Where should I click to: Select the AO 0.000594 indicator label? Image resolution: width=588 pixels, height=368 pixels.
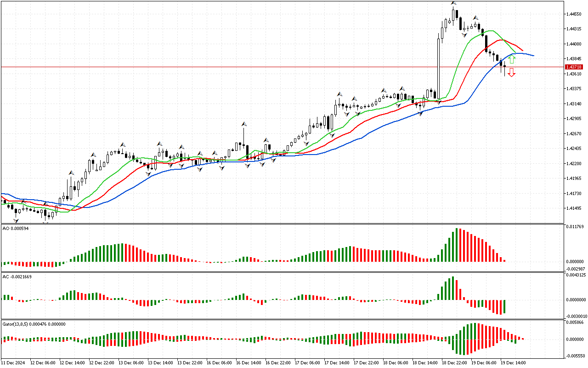[x=16, y=229]
